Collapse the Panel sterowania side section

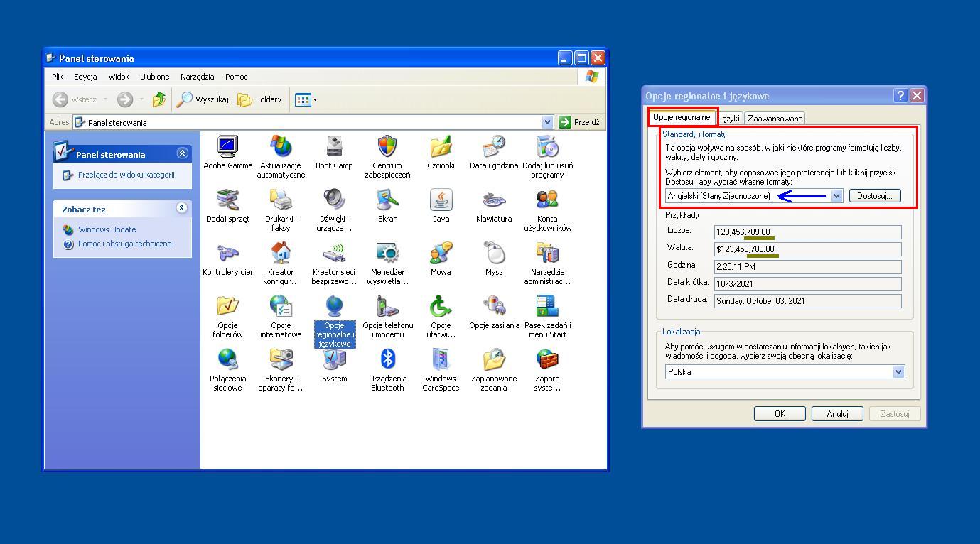click(x=182, y=153)
